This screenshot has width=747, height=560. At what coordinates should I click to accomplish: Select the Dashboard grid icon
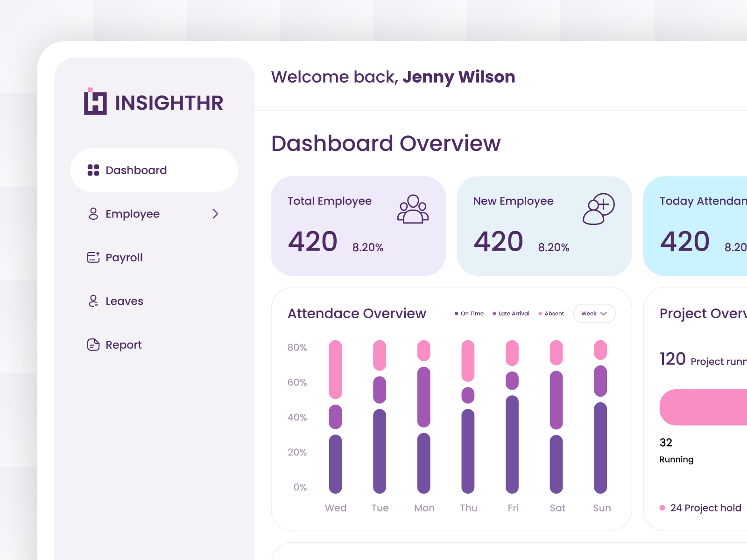[93, 170]
